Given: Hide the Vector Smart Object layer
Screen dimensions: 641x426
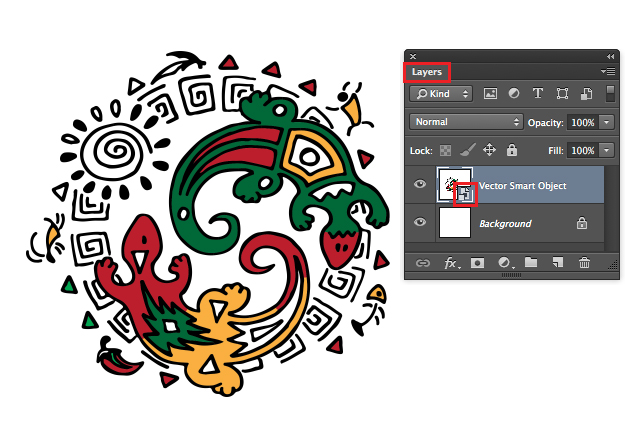Looking at the screenshot, I should click(x=421, y=185).
